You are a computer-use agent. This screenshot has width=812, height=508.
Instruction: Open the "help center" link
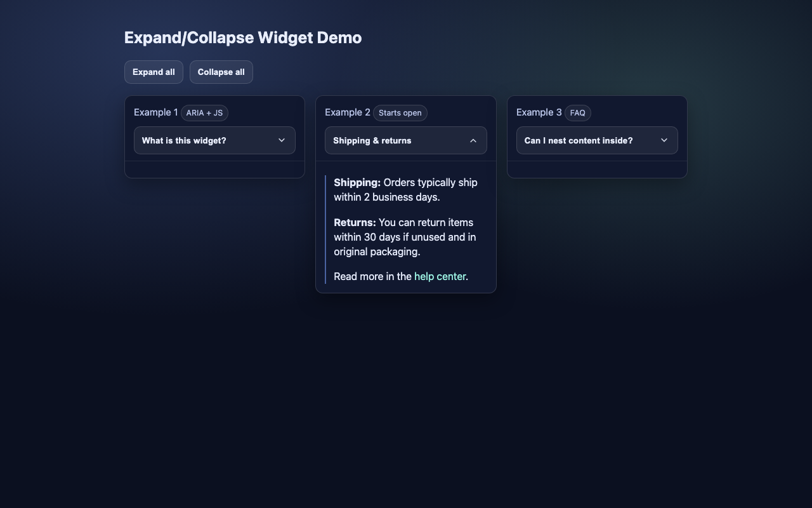click(440, 276)
